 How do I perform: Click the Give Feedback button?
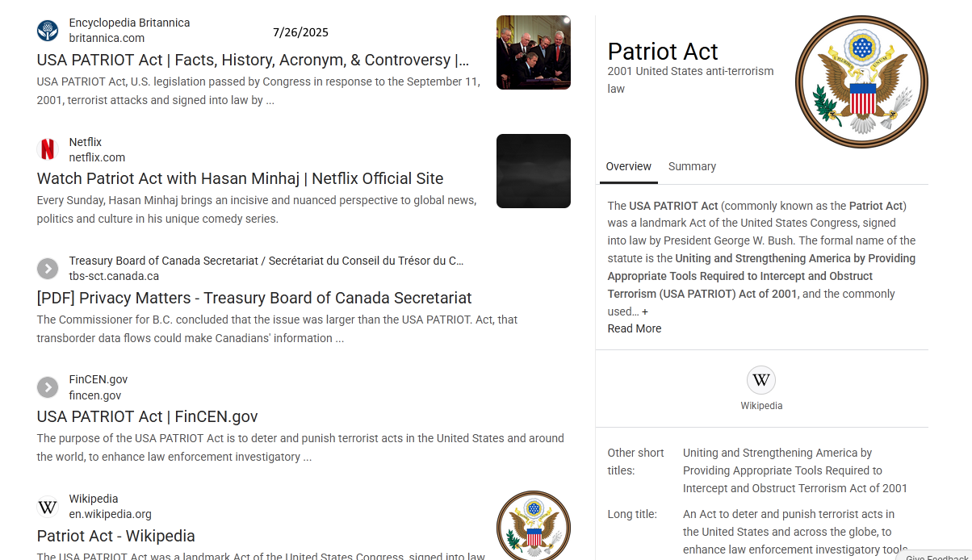click(936, 558)
